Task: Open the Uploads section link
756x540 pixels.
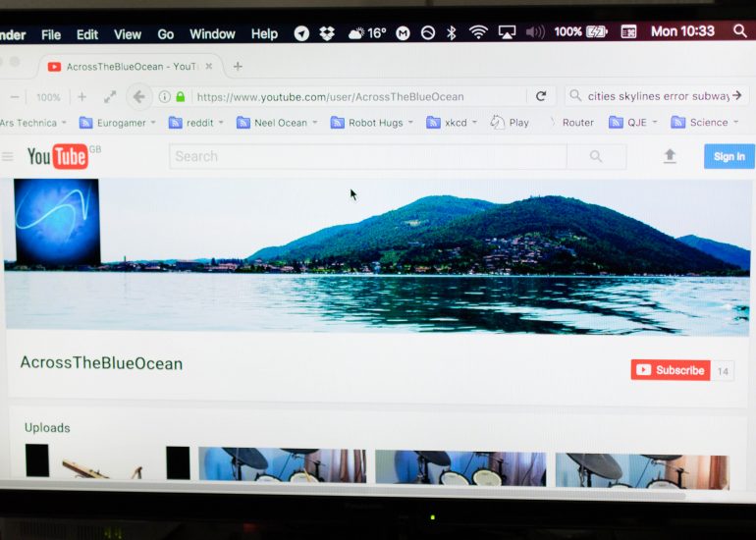Action: pyautogui.click(x=47, y=428)
